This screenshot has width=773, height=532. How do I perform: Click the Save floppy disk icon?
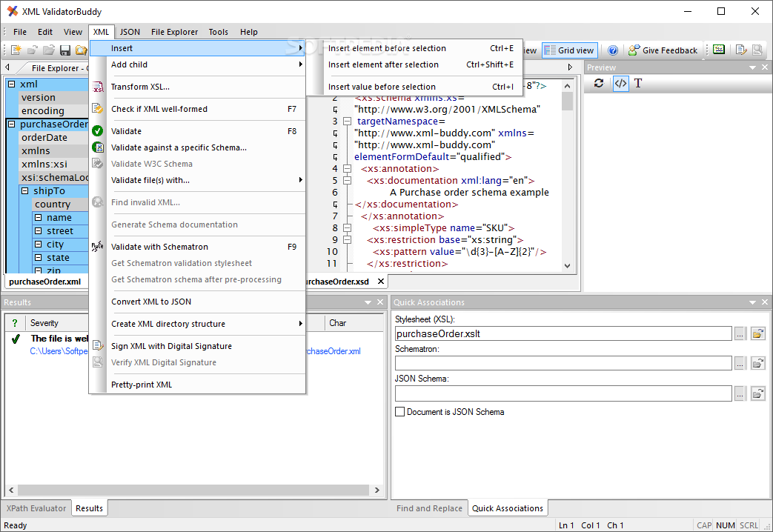coord(65,50)
